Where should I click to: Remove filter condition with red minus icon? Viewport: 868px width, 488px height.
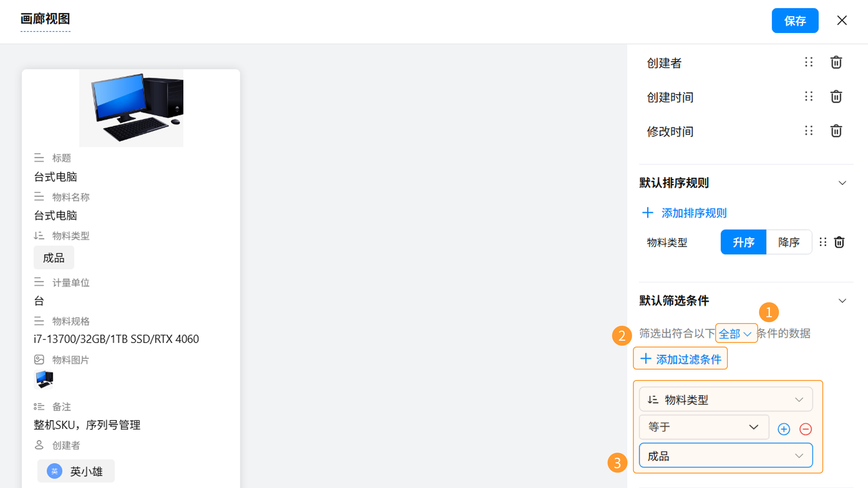806,429
